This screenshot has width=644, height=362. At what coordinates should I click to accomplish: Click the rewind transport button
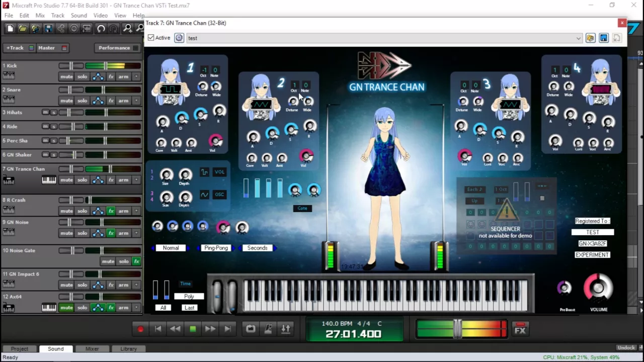175,329
